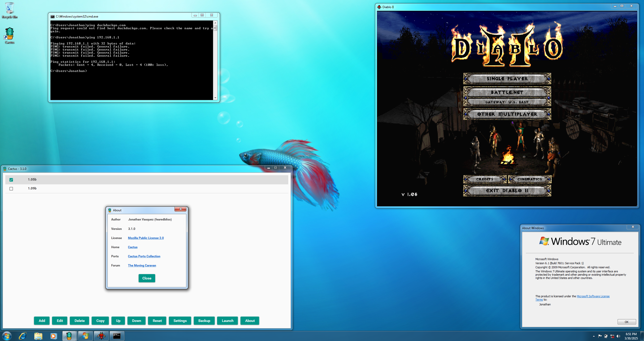Switch to cmd.exe taskbar icon

point(117,336)
